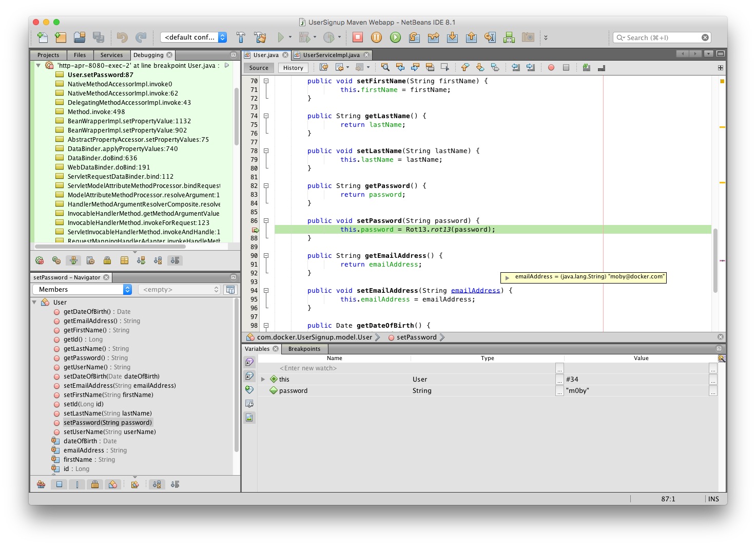Click the emailAddress parameter link on line 94

click(475, 291)
